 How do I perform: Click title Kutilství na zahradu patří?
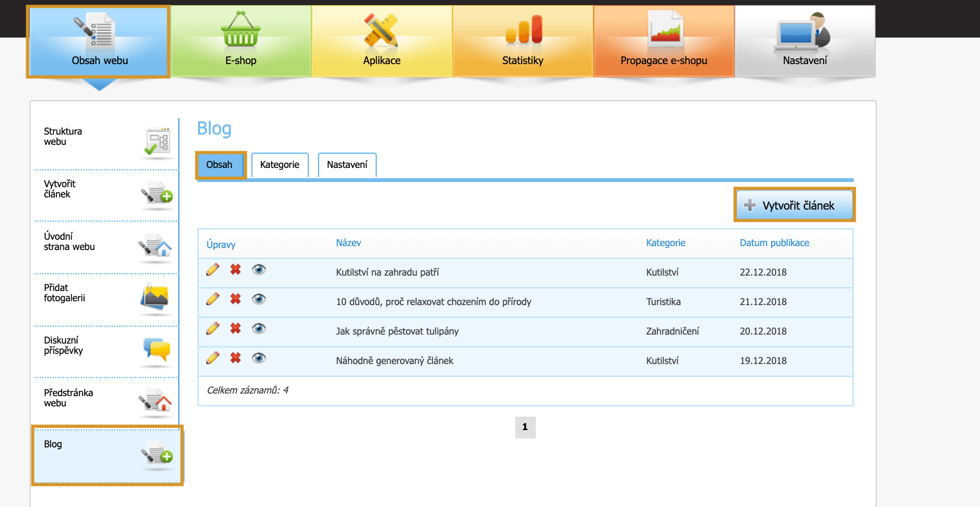click(388, 272)
